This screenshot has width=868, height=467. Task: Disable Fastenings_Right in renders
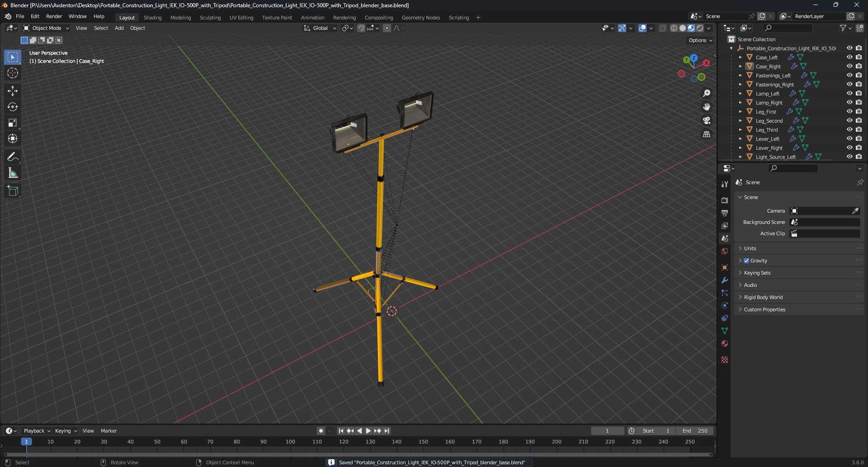859,84
